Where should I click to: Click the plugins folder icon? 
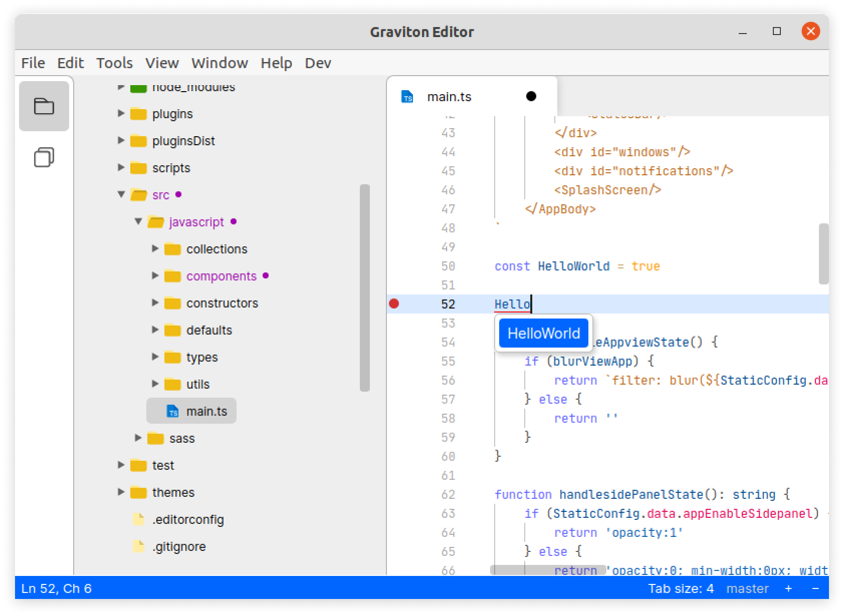(138, 114)
